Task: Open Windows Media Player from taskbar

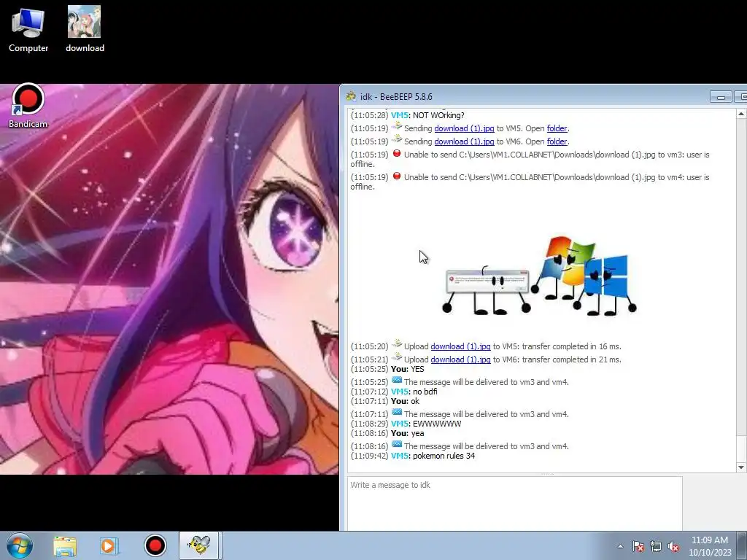Action: click(109, 545)
